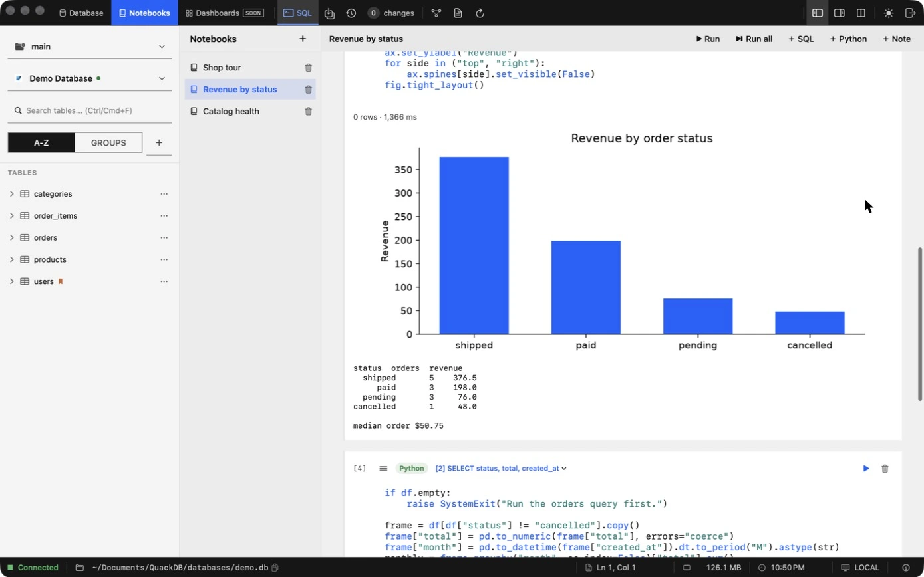This screenshot has height=577, width=924.
Task: Expand the orders table tree row
Action: point(11,238)
